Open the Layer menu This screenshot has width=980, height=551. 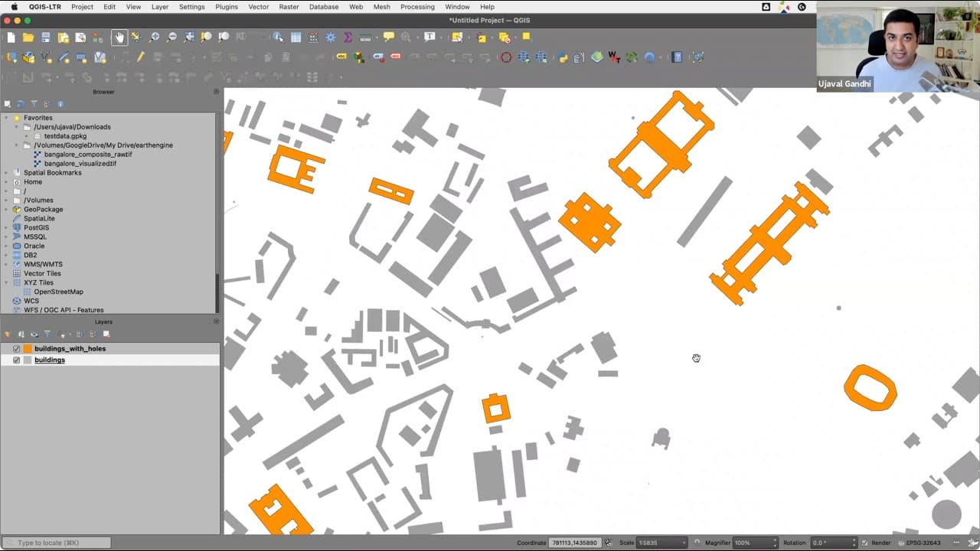click(160, 7)
